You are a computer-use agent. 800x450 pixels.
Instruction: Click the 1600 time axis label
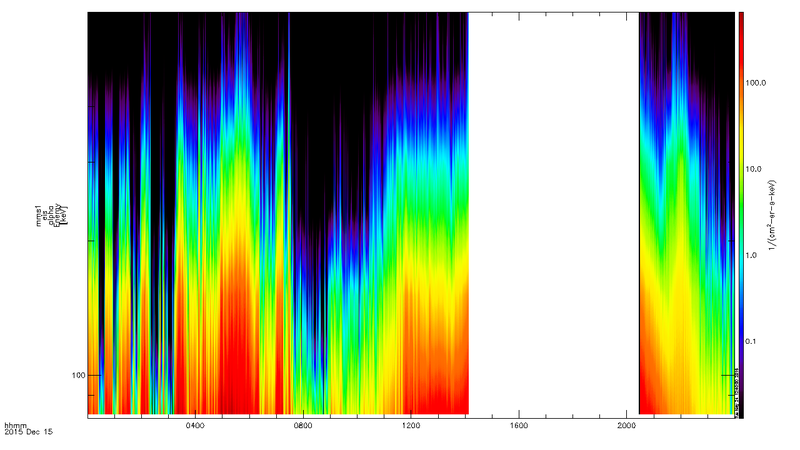pyautogui.click(x=519, y=425)
